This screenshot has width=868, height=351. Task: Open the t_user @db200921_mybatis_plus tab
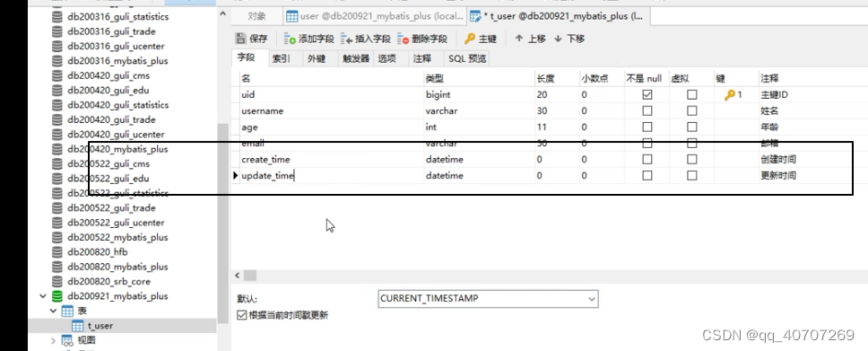pyautogui.click(x=559, y=17)
